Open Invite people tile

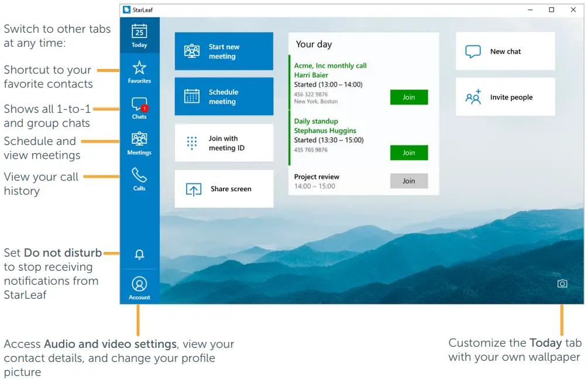[505, 97]
